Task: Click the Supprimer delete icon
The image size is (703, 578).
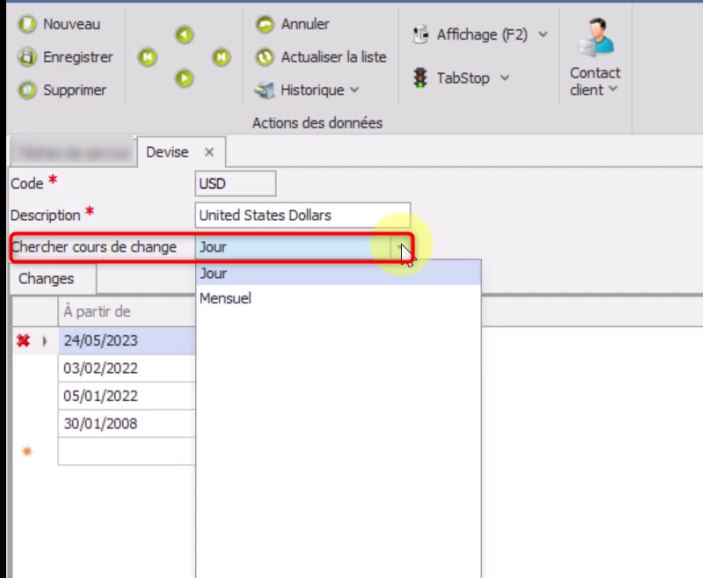Action: point(27,90)
